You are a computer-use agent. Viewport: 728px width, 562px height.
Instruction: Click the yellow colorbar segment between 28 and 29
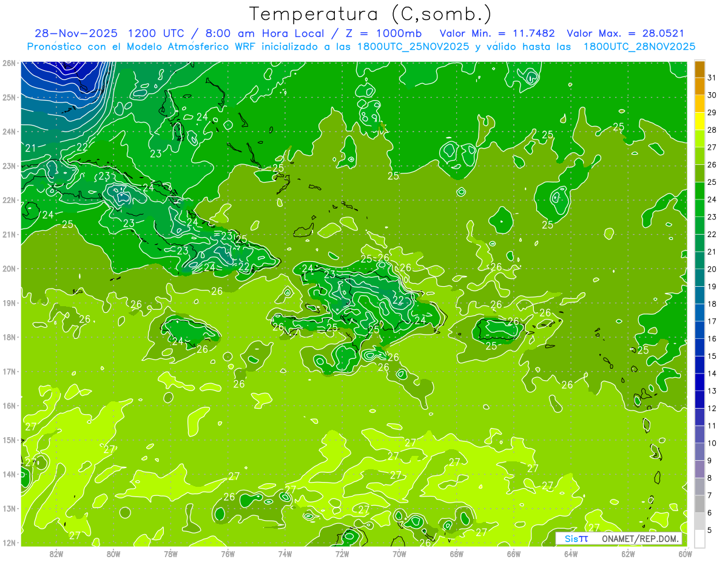pyautogui.click(x=699, y=121)
